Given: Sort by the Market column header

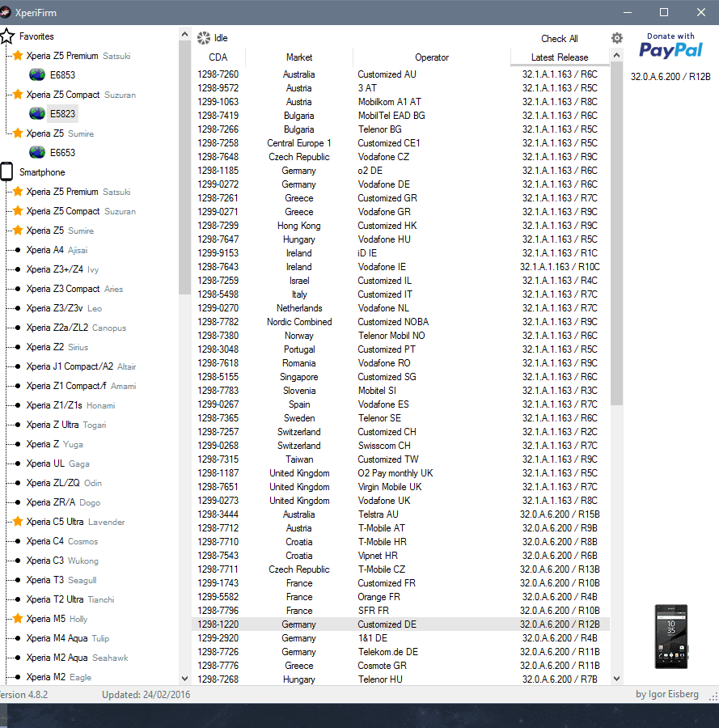Looking at the screenshot, I should coord(298,57).
